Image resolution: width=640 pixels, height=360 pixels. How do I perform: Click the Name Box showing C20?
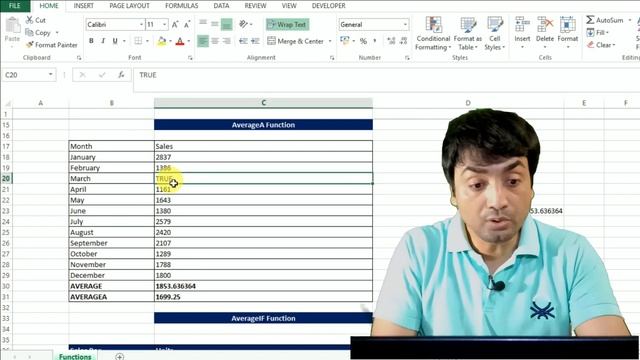29,75
